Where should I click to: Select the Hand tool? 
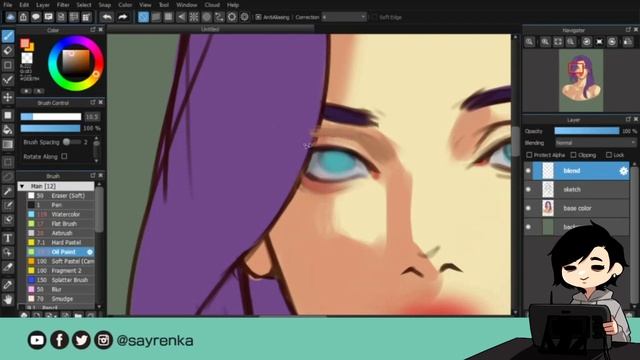click(8, 299)
